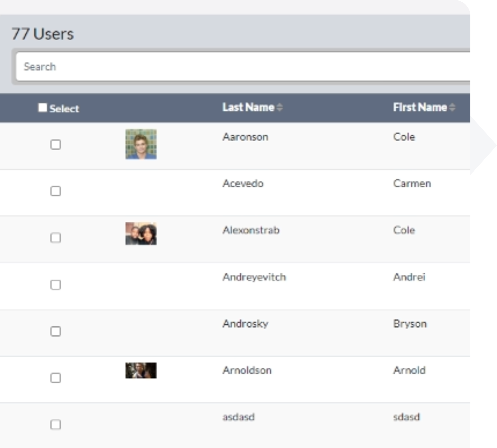Click the Last Name sort arrows icon
497x448 pixels.
(280, 107)
